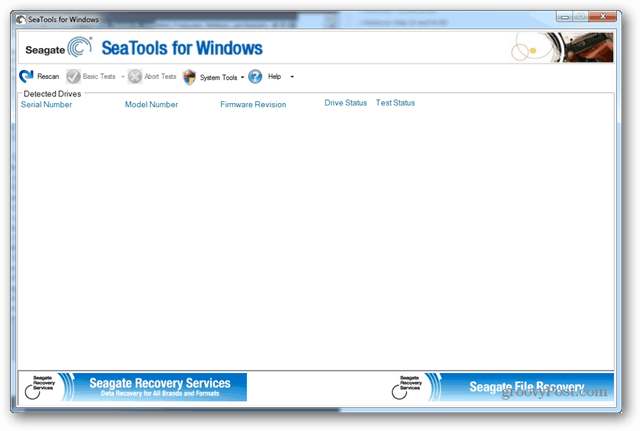Expand the System Tools dropdown arrow
The height and width of the screenshot is (431, 640).
242,77
